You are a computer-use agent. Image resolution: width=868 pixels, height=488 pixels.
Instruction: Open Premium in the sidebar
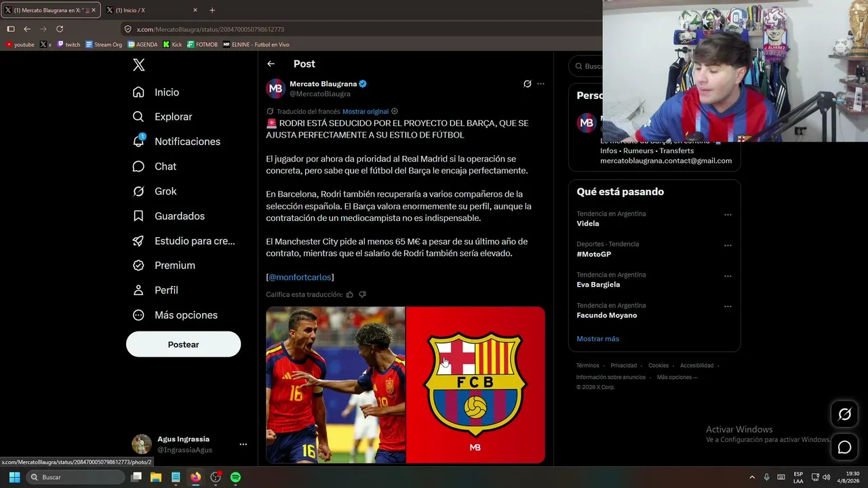coord(164,266)
